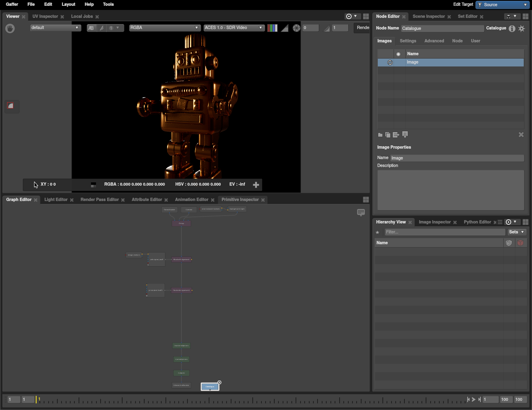Open the Layout menu
532x410 pixels.
[69, 4]
